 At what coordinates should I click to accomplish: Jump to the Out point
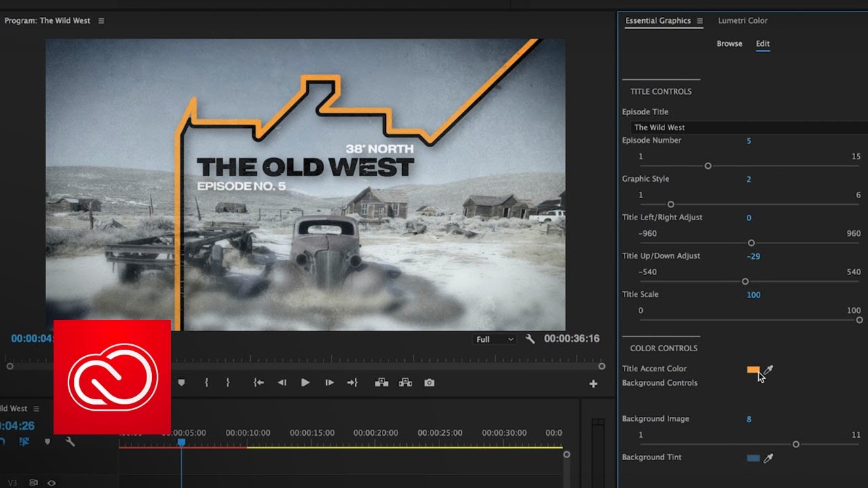(x=352, y=383)
